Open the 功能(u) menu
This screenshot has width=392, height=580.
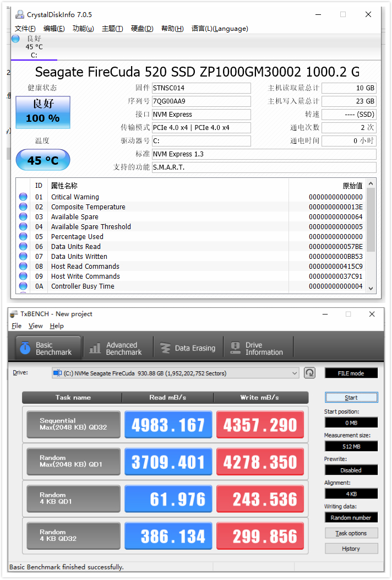pos(83,29)
